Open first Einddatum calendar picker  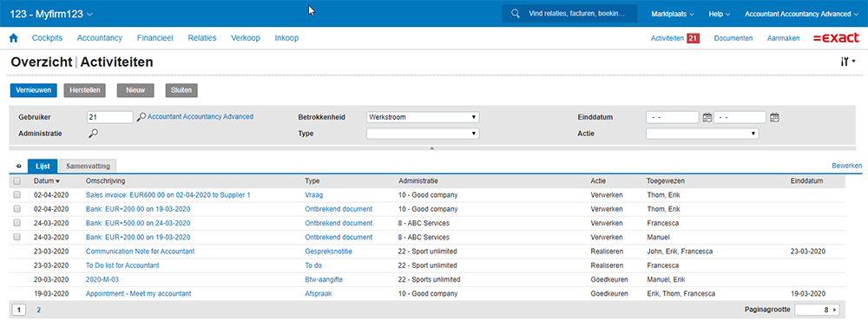pos(707,117)
